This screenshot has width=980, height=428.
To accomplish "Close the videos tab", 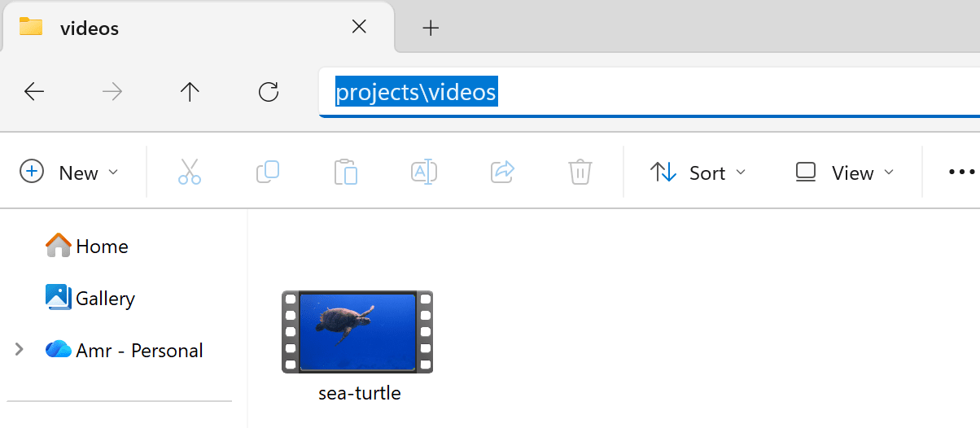I will 358,27.
